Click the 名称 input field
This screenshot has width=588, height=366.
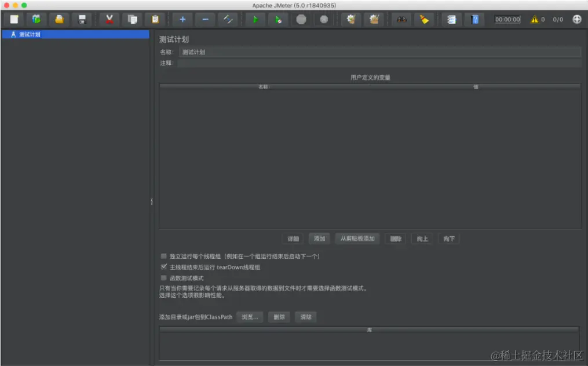(379, 52)
